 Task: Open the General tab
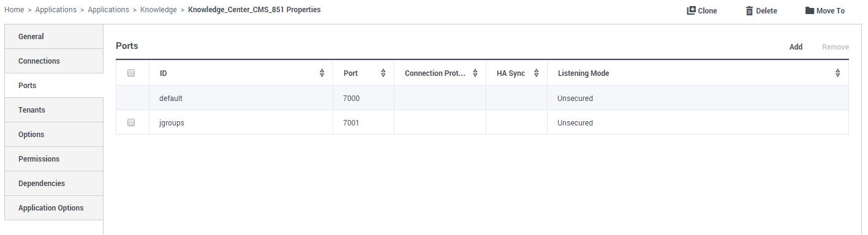(54, 37)
